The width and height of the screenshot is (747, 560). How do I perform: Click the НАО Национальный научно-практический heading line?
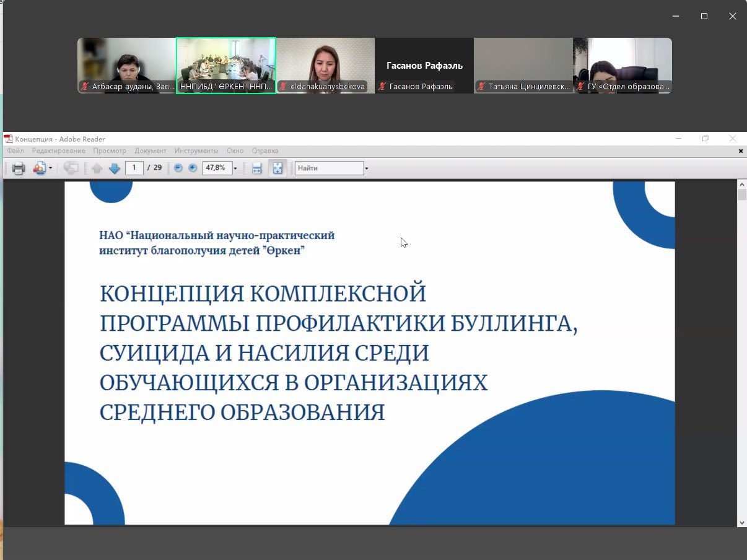(x=217, y=235)
